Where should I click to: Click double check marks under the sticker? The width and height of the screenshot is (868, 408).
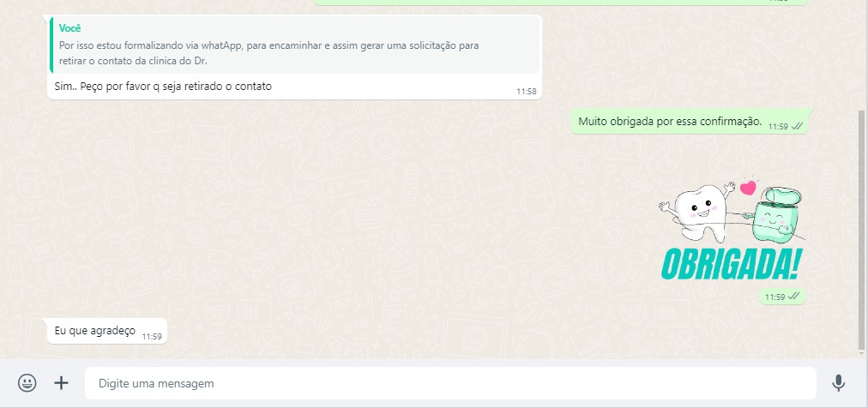[x=793, y=297]
